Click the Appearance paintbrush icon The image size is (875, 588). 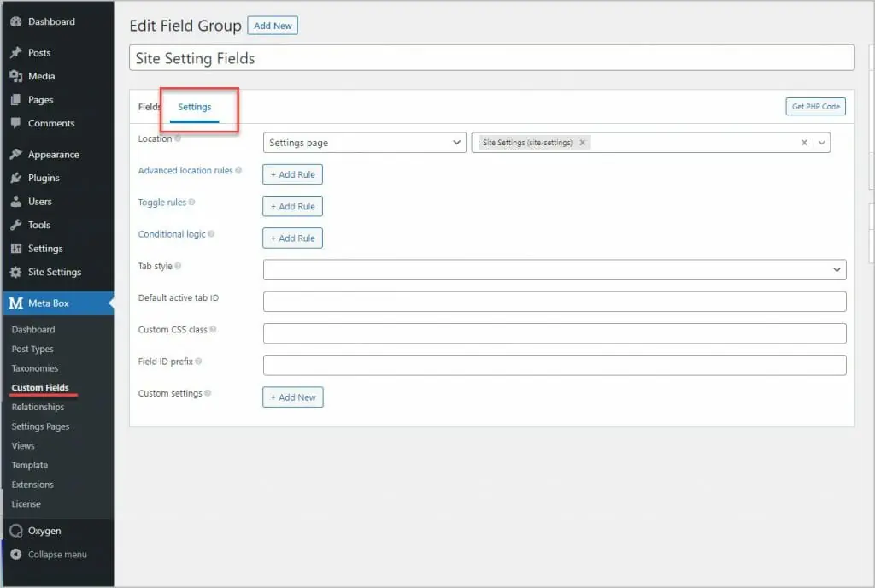[15, 154]
